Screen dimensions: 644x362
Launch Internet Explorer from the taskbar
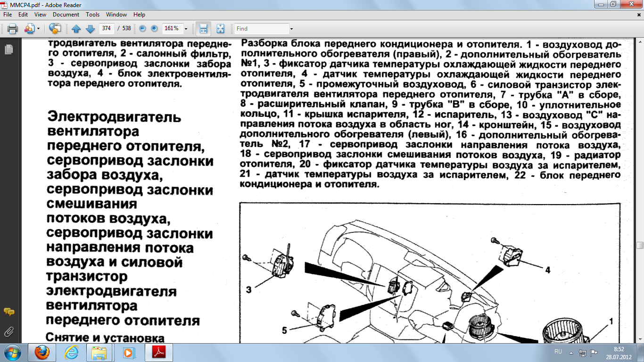coord(72,353)
